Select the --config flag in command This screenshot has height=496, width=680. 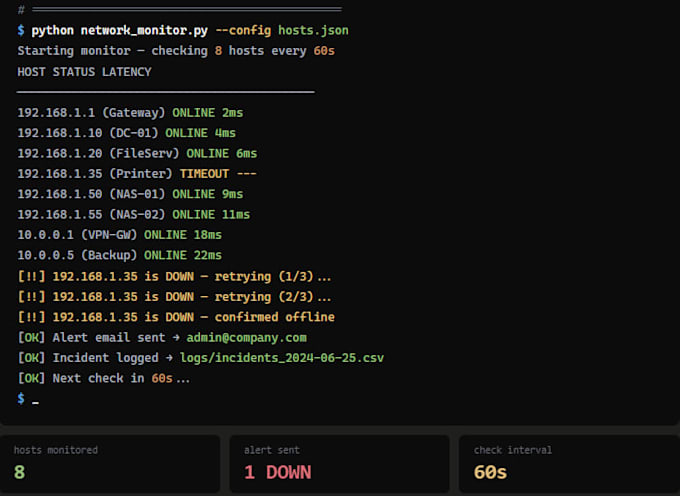click(x=243, y=30)
